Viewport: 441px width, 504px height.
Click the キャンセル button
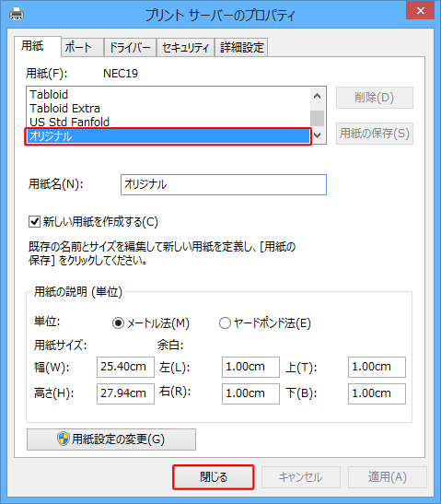click(301, 477)
